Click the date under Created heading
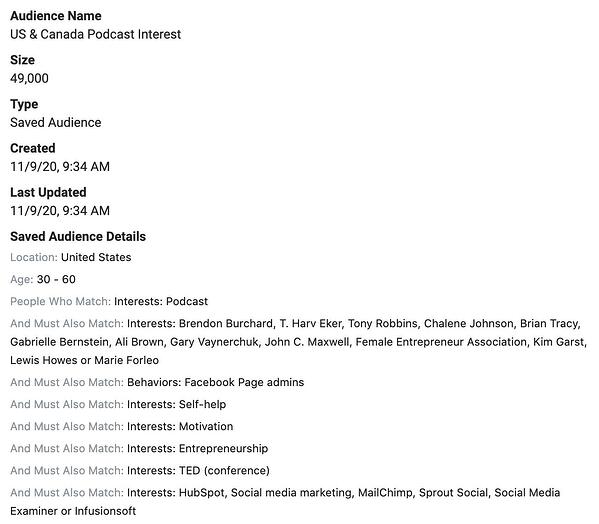 pos(60,167)
